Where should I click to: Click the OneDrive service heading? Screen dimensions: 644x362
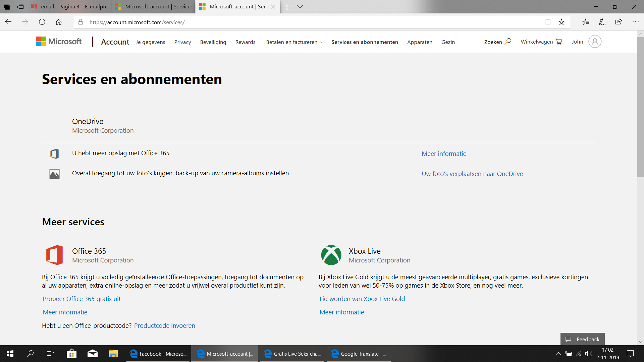[88, 121]
